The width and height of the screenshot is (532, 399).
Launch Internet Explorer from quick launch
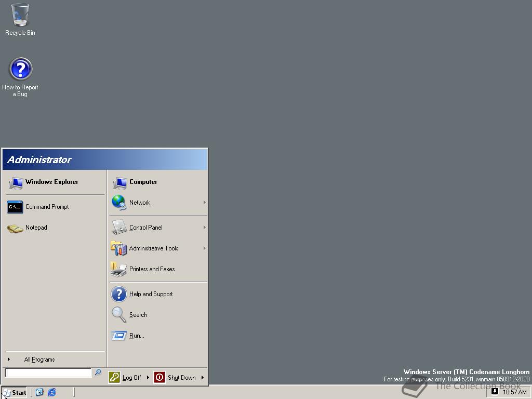pyautogui.click(x=51, y=393)
